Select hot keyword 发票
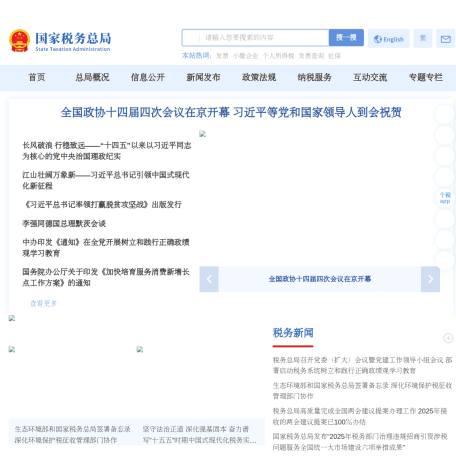456x456 pixels. pos(222,56)
